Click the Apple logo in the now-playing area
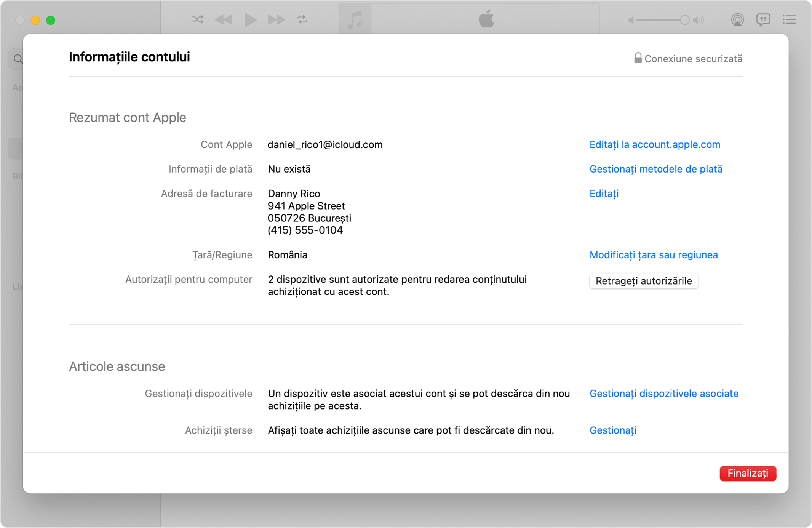812x528 pixels. (x=486, y=19)
